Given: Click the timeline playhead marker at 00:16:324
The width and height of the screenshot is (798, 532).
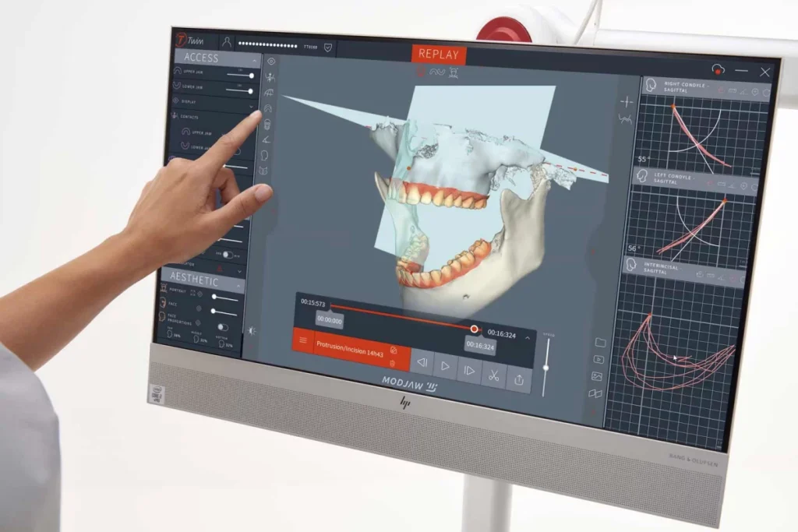Looking at the screenshot, I should click(474, 329).
